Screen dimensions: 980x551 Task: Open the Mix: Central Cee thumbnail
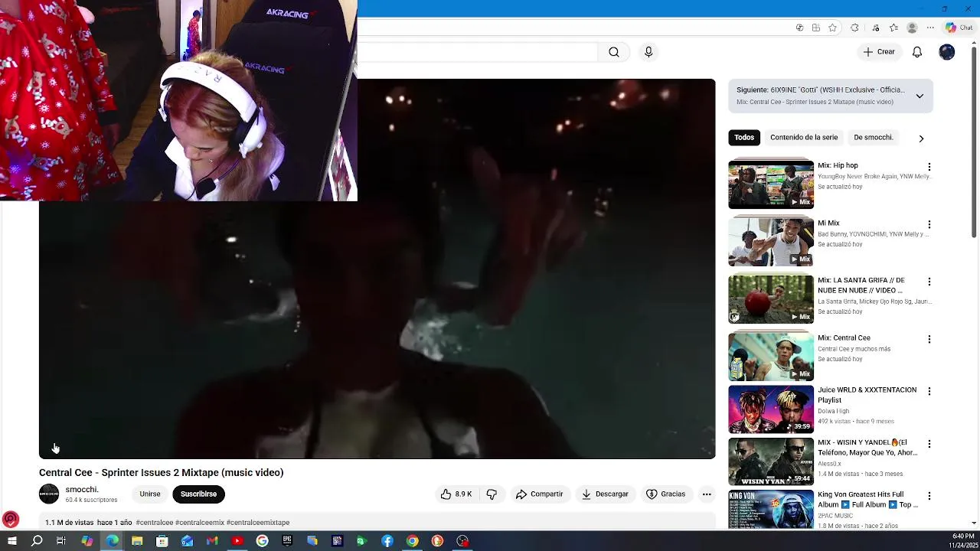pos(771,357)
